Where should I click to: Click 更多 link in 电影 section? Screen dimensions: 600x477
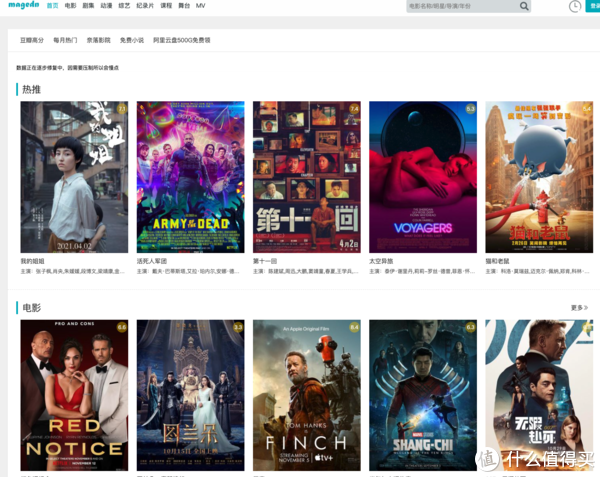[579, 308]
